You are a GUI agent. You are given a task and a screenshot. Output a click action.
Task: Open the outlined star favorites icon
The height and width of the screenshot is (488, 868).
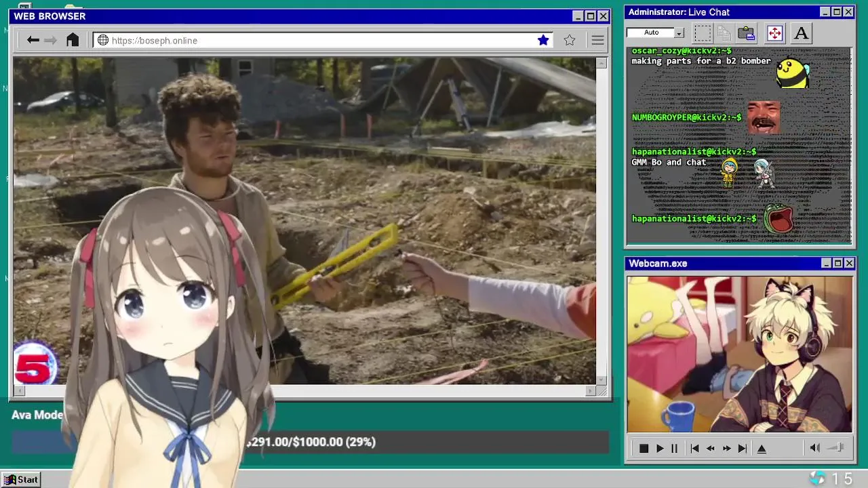570,41
